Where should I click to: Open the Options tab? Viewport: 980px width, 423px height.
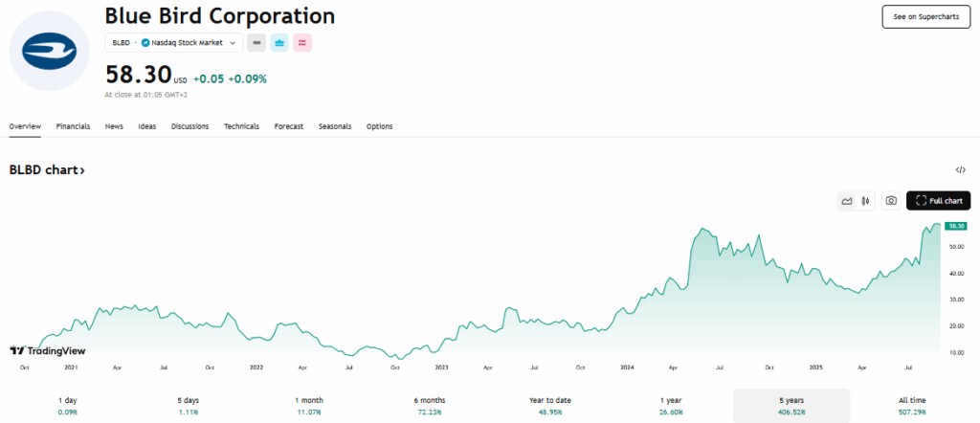point(379,126)
